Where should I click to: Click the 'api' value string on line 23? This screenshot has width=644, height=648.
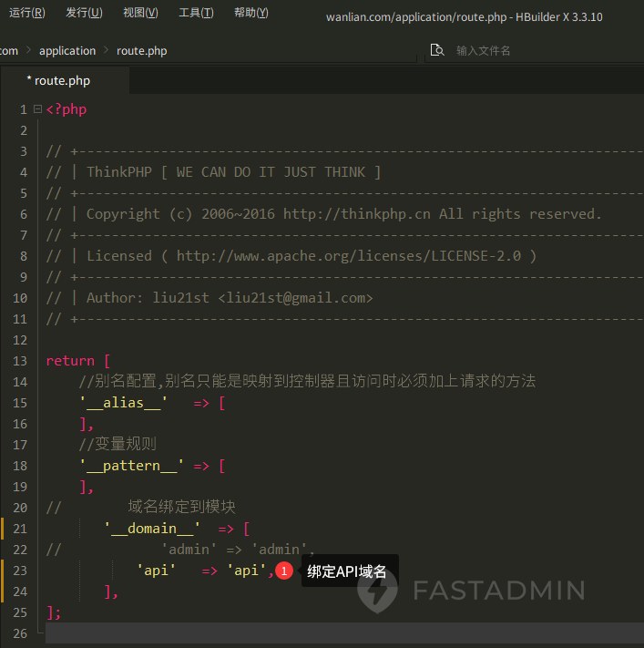coord(247,571)
